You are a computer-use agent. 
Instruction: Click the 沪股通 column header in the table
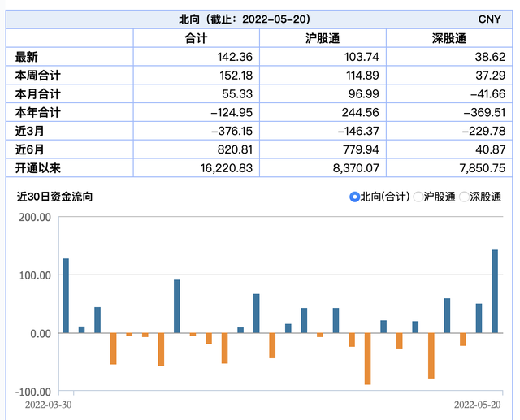323,38
